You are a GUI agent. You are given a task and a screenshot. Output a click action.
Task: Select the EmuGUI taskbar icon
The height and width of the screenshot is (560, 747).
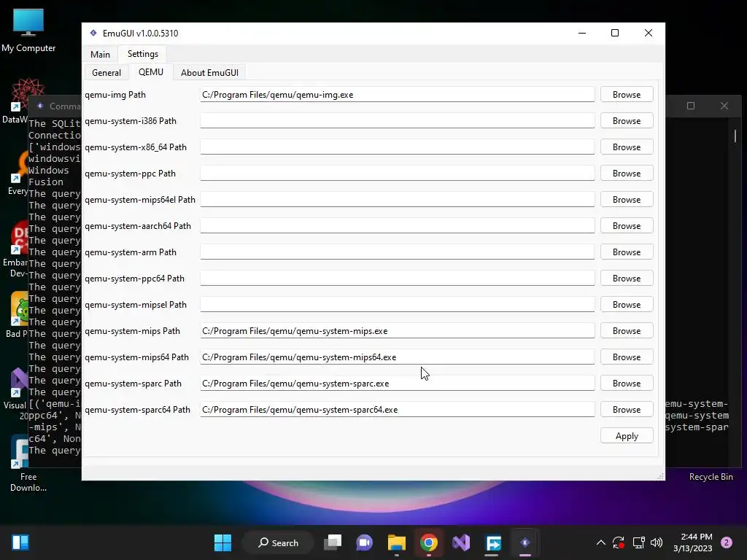[x=525, y=542]
